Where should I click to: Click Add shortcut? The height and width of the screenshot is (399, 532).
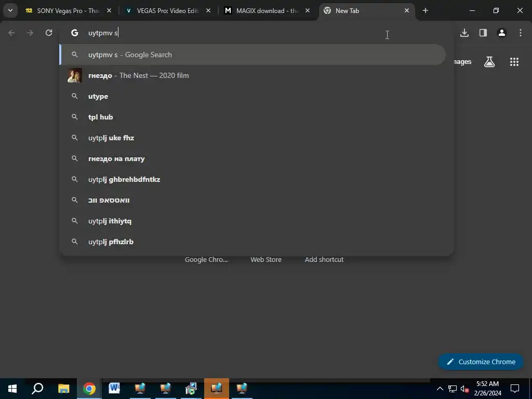(324, 260)
